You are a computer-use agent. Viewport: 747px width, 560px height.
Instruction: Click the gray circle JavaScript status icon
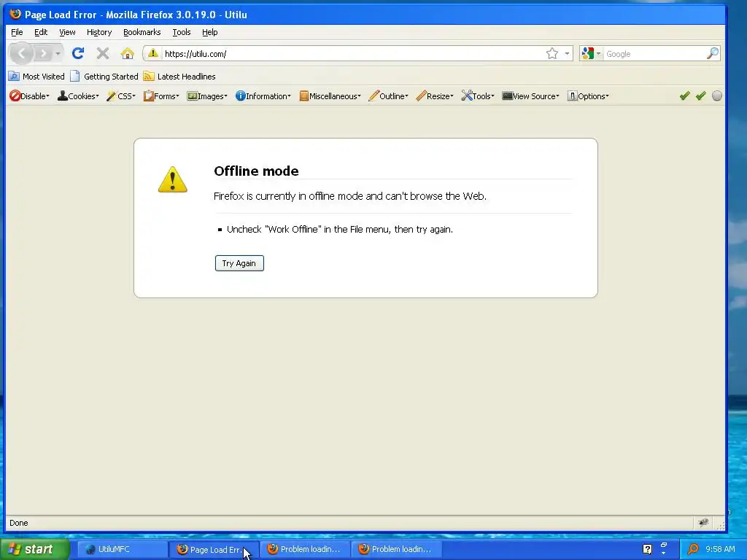[717, 96]
